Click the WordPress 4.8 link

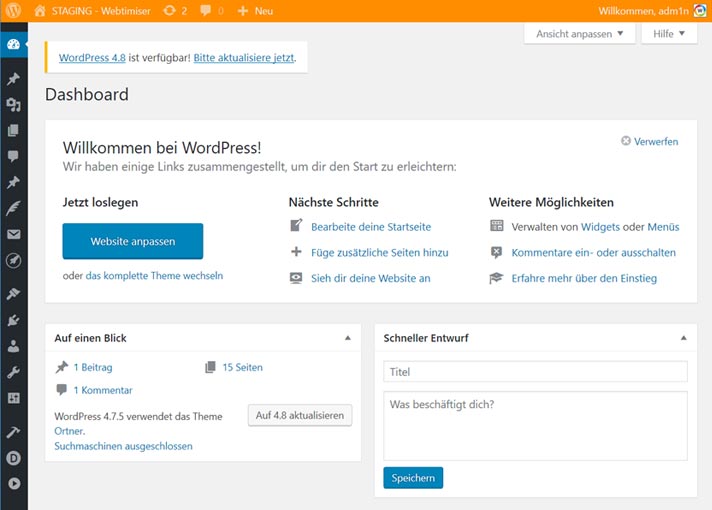(x=92, y=58)
